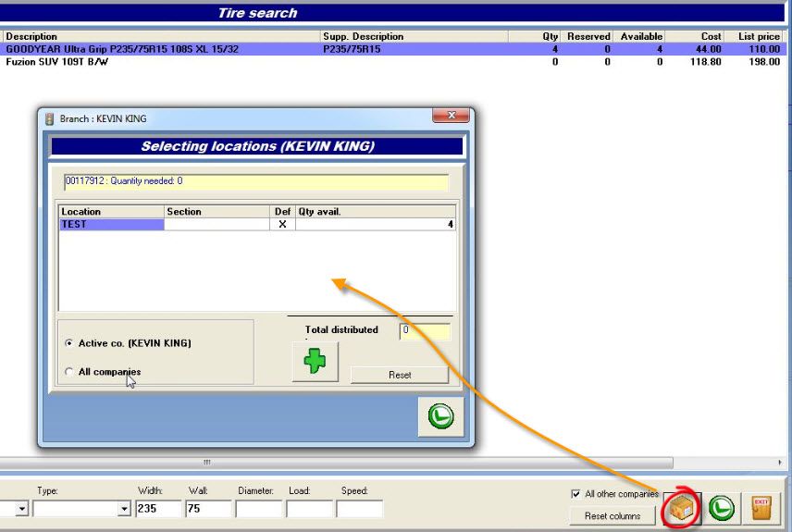Click the Available column header
The height and width of the screenshot is (532, 792).
click(x=639, y=36)
